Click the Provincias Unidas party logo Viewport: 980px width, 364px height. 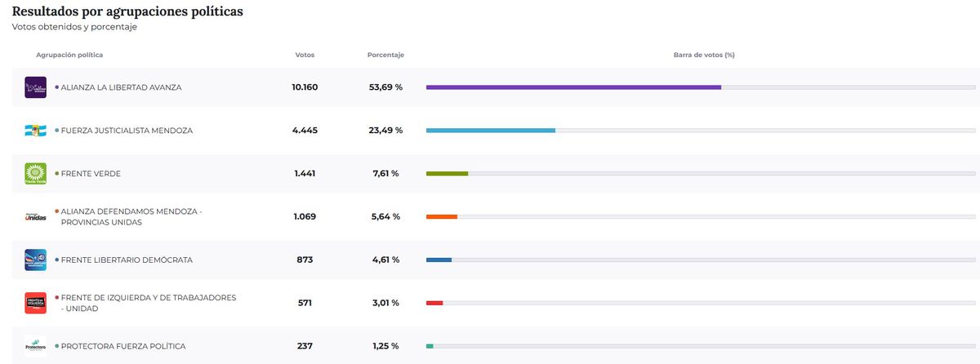35,217
